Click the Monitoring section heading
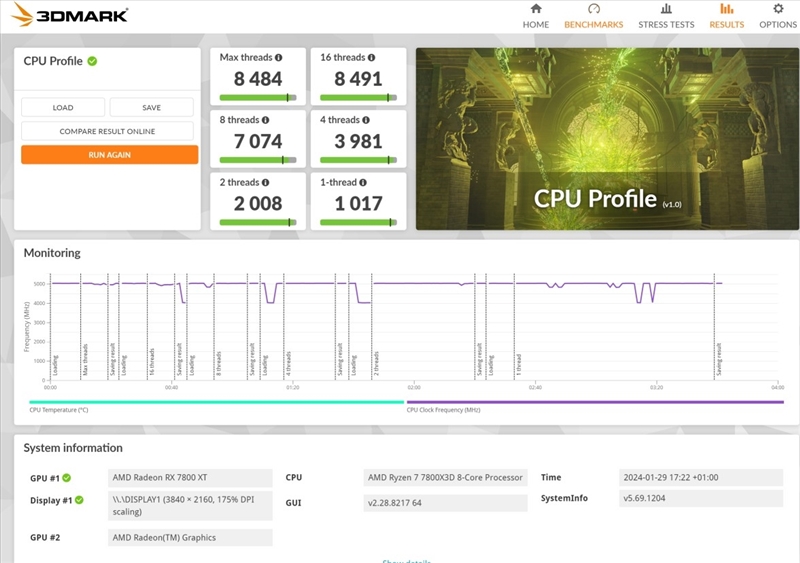This screenshot has height=563, width=800. point(52,253)
